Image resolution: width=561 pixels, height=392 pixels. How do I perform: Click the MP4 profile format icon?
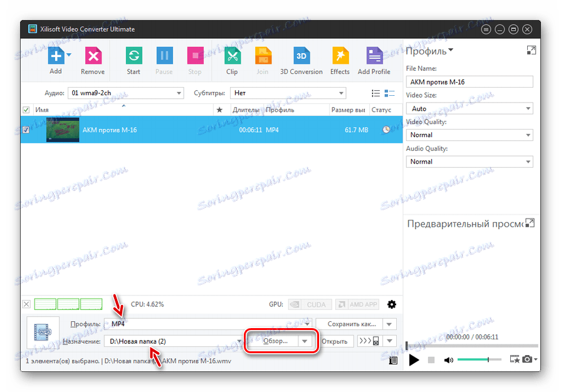43,333
